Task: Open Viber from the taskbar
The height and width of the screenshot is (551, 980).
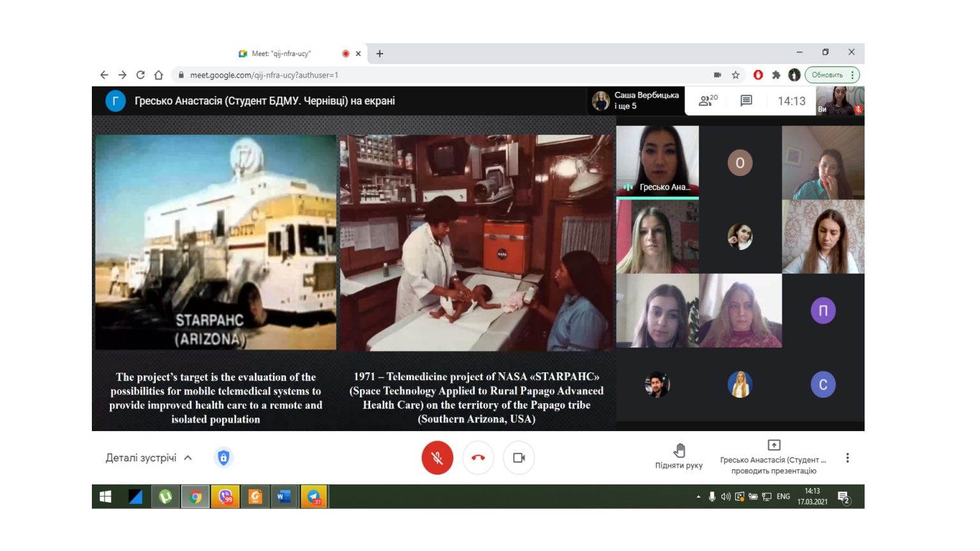Action: click(x=225, y=497)
